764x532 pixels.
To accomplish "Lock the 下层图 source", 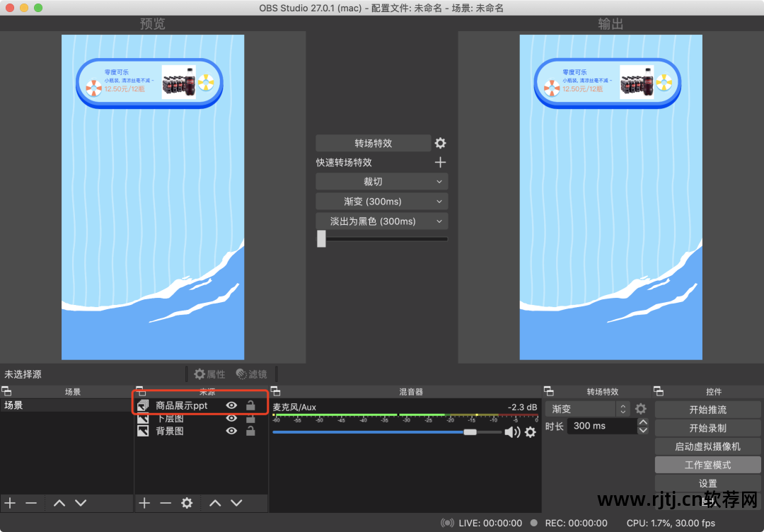I will tap(250, 419).
